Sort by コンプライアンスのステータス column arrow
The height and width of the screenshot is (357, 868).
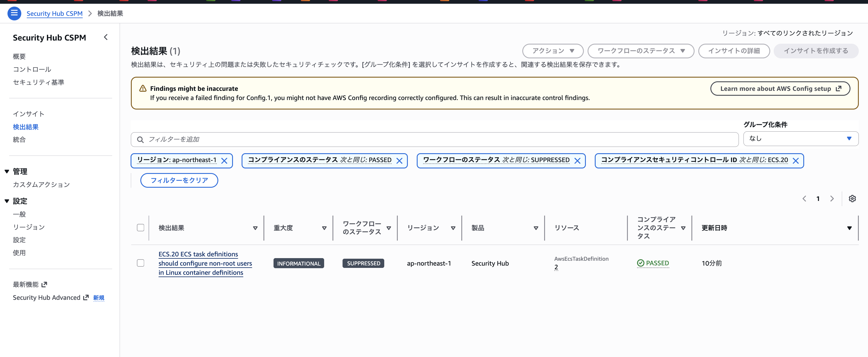(683, 228)
